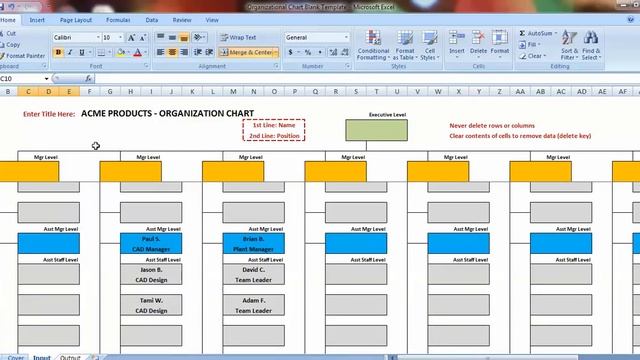
Task: Switch to the Formulas ribbon tab
Action: pyautogui.click(x=118, y=20)
